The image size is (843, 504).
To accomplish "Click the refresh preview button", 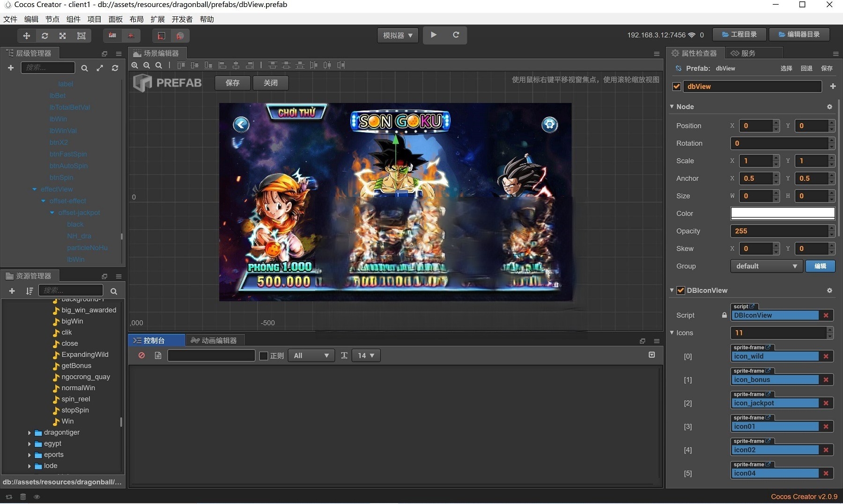I will [x=456, y=35].
